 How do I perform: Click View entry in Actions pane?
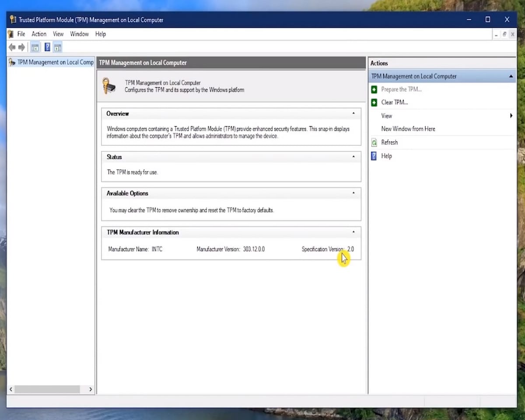pos(386,116)
